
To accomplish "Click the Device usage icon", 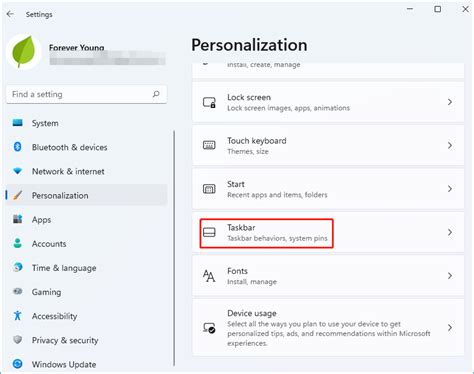I will click(209, 328).
